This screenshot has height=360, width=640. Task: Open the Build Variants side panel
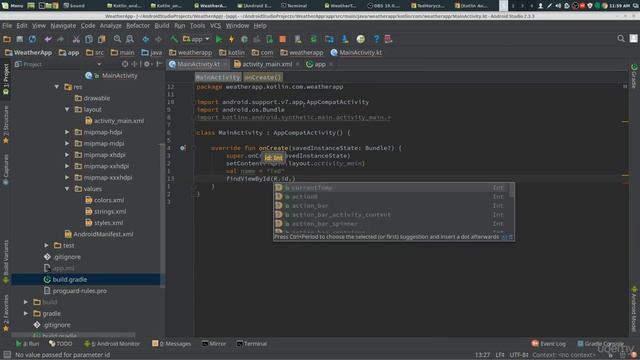[x=6, y=262]
